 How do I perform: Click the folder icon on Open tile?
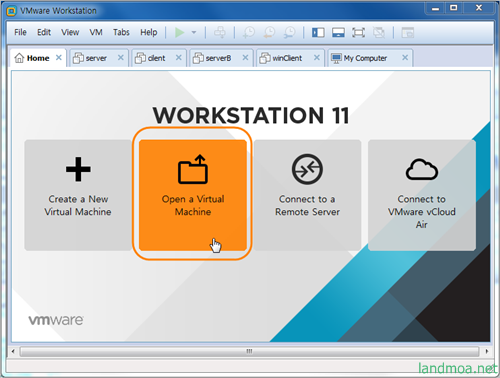tap(193, 169)
